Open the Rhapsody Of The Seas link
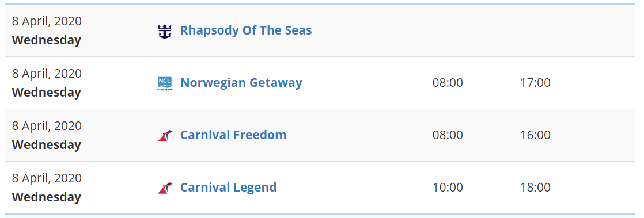 coord(246,30)
